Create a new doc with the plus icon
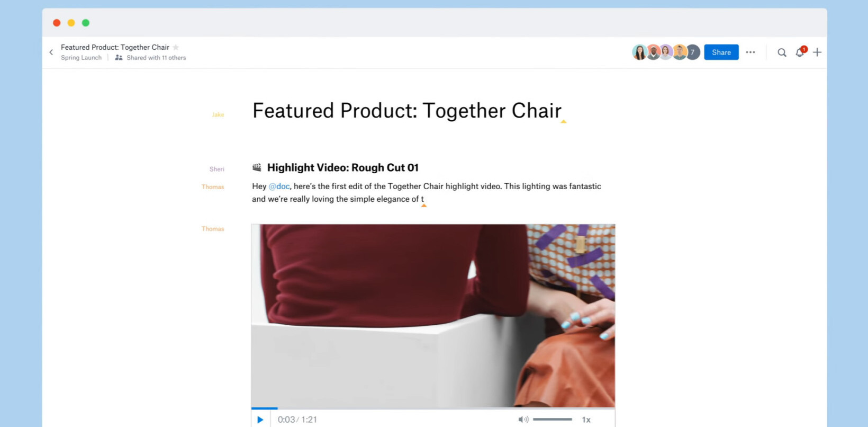The width and height of the screenshot is (868, 427). [x=817, y=52]
